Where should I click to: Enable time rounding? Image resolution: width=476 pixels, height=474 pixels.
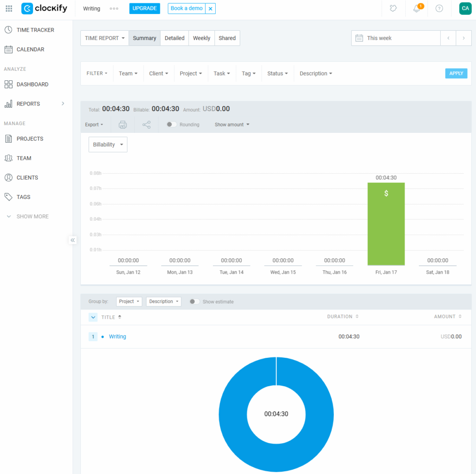click(x=171, y=125)
